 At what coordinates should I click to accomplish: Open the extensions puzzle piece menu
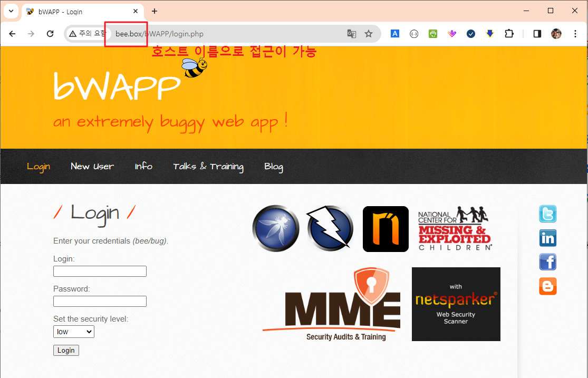[x=509, y=34]
